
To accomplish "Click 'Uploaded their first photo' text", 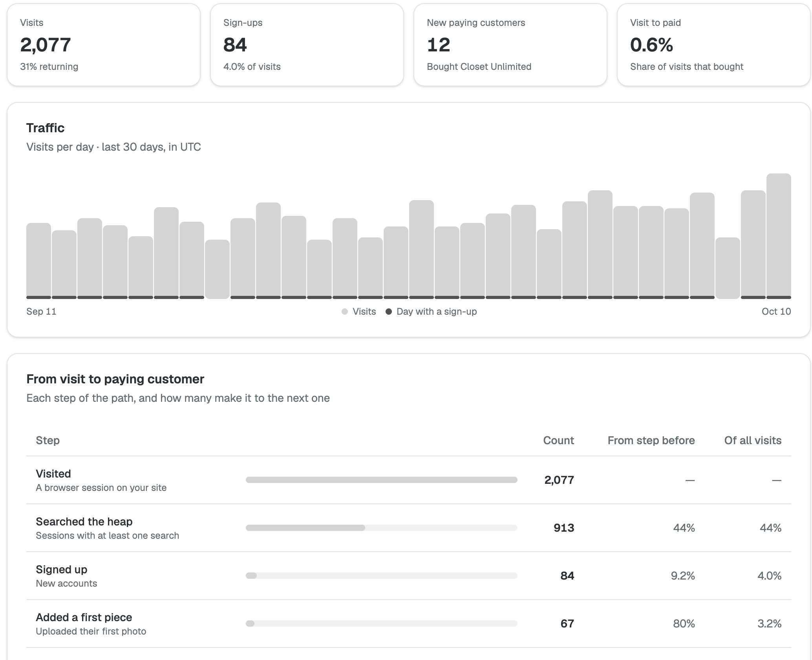I will (91, 631).
